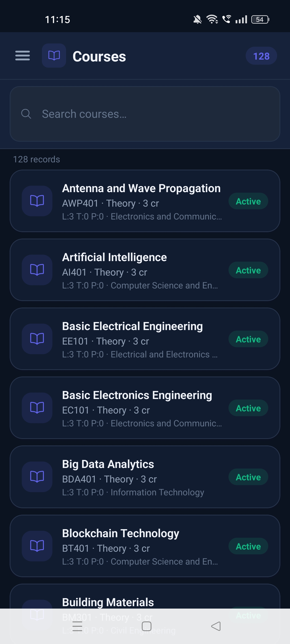
Task: Tap the 128 course count badge
Action: (261, 56)
